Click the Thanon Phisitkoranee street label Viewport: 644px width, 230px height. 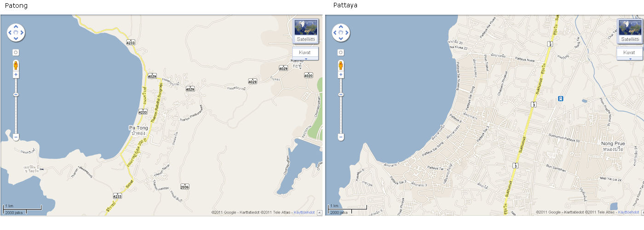[x=191, y=113]
